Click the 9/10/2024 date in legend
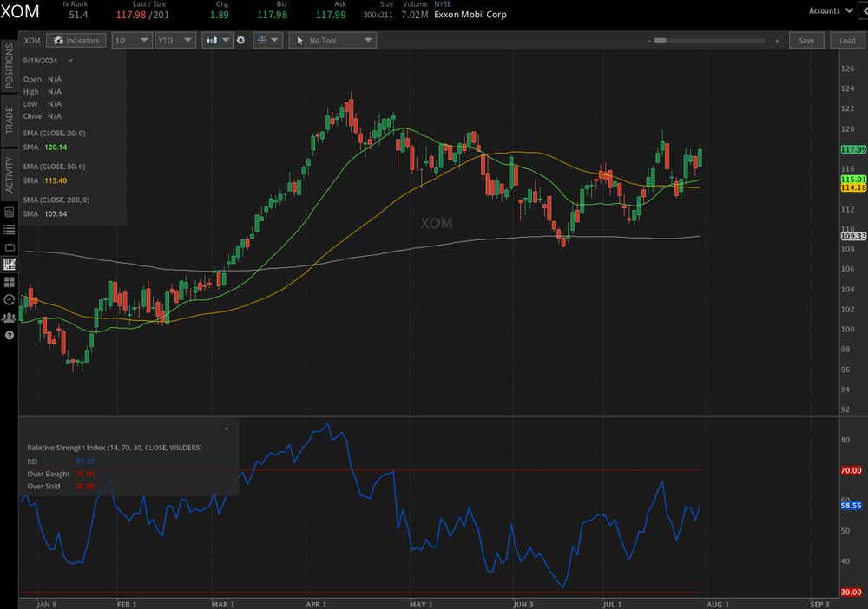 (x=40, y=60)
